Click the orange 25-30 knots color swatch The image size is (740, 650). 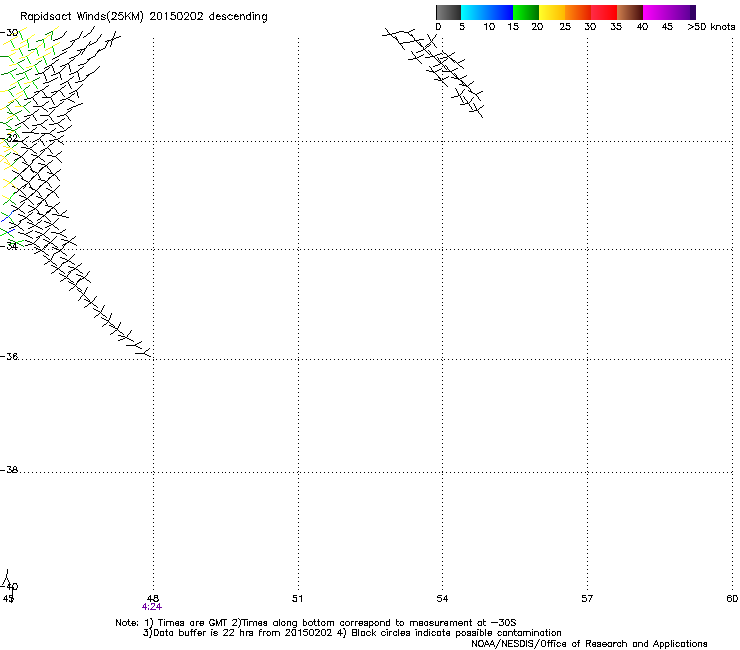pyautogui.click(x=578, y=12)
